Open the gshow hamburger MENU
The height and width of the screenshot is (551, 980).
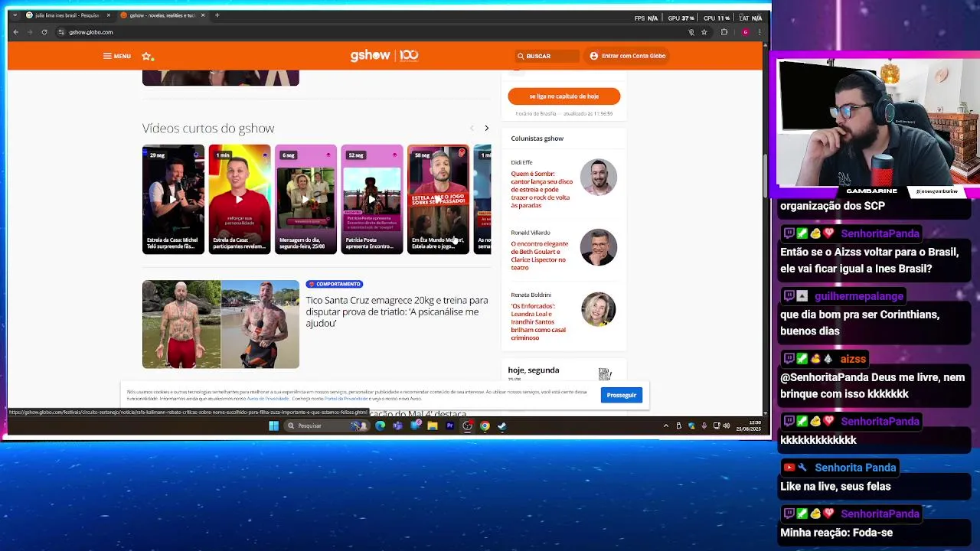[x=116, y=56]
